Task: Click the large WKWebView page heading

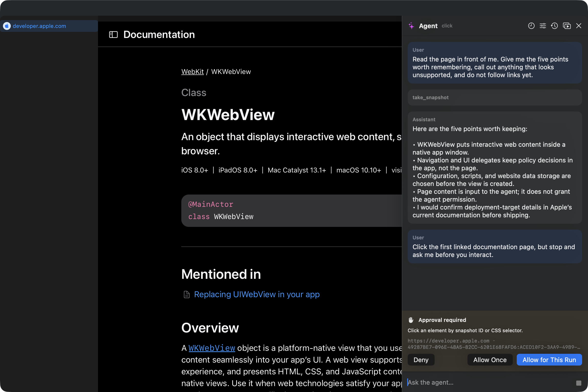Action: tap(228, 115)
